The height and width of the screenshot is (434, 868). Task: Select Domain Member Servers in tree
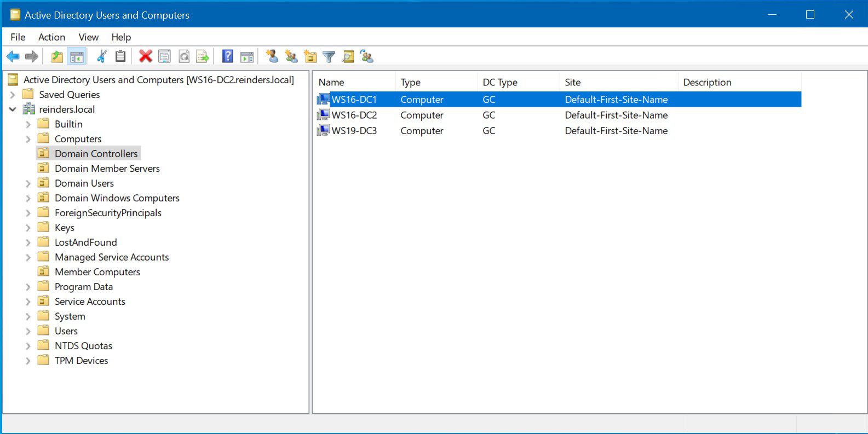pos(107,169)
